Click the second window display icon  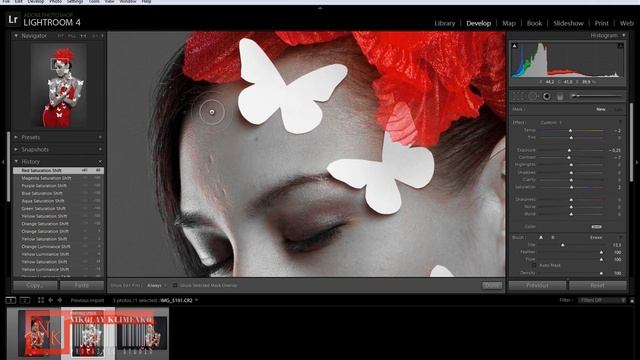pyautogui.click(x=25, y=300)
